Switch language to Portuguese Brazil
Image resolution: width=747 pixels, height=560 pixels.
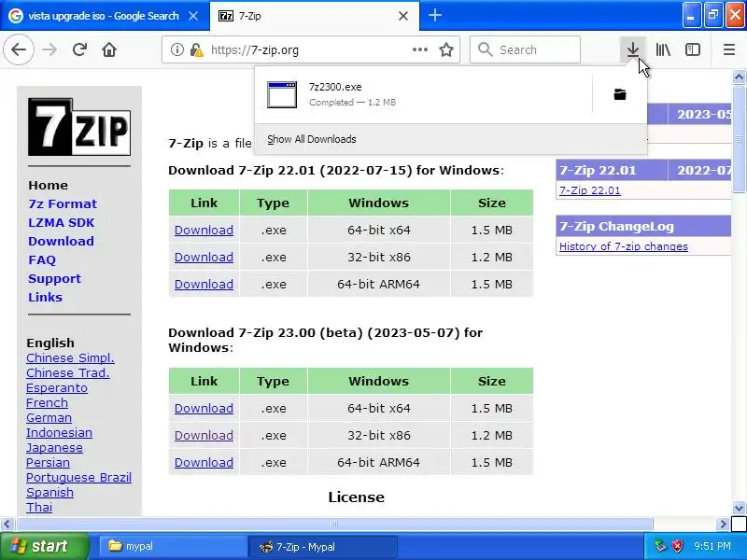(78, 478)
